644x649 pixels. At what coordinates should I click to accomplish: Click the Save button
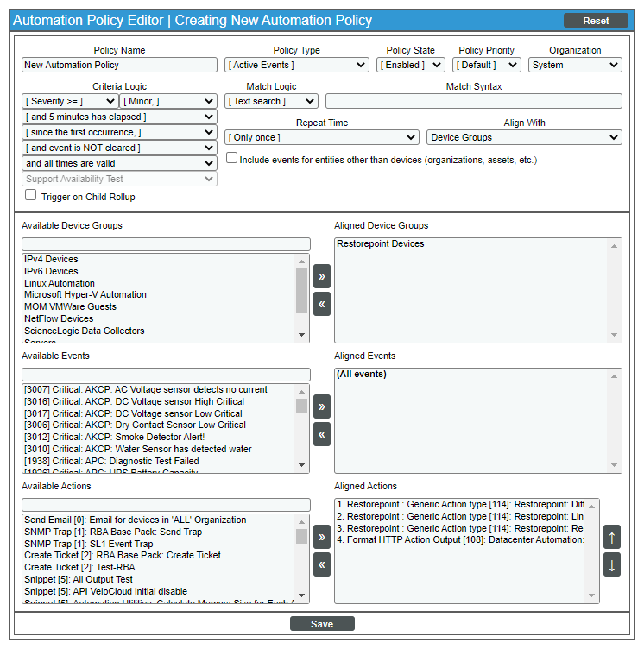point(322,624)
